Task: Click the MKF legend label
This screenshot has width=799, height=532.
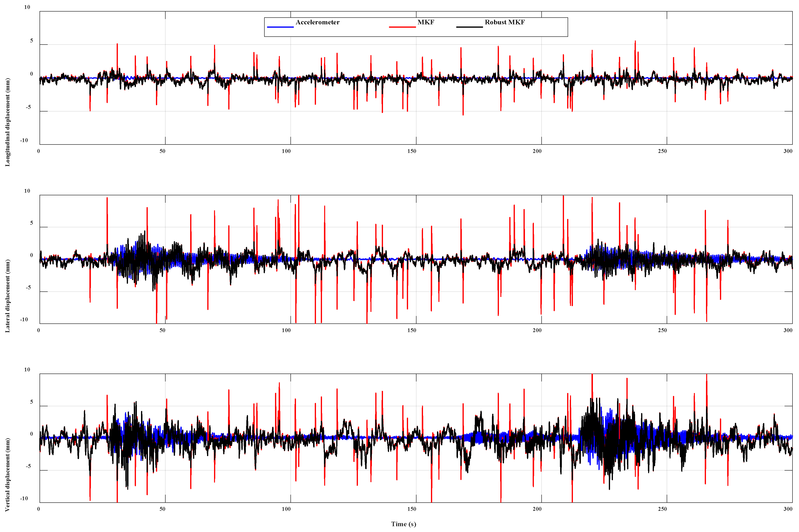Action: click(425, 22)
